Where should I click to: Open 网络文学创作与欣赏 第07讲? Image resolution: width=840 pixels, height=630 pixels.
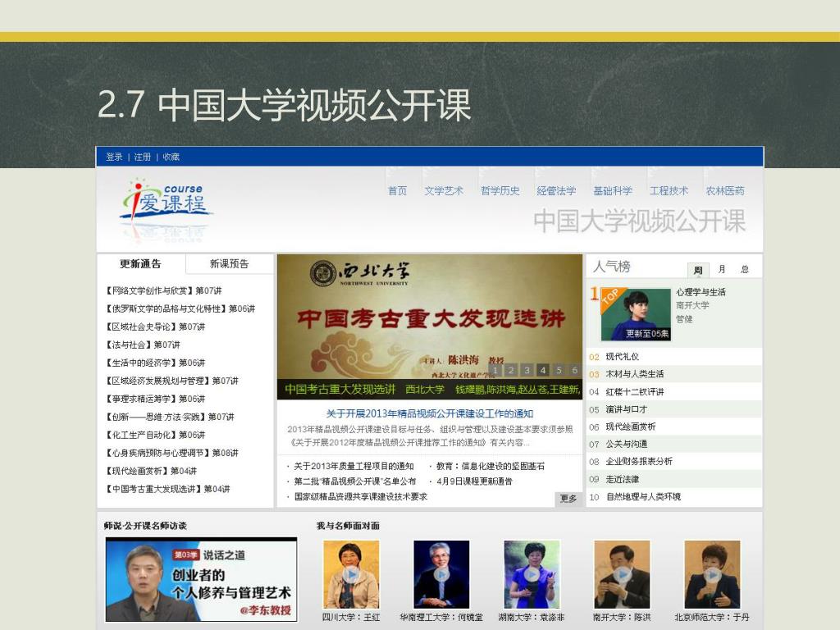pos(164,291)
